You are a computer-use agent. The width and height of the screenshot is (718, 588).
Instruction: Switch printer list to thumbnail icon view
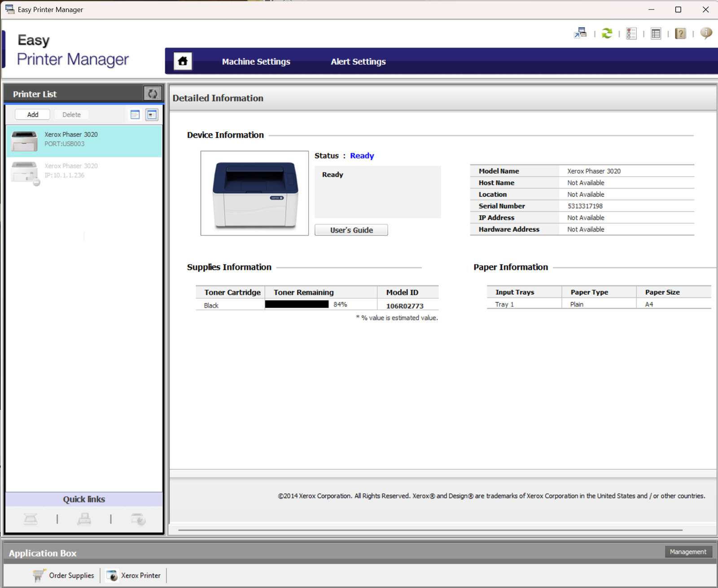(x=152, y=114)
